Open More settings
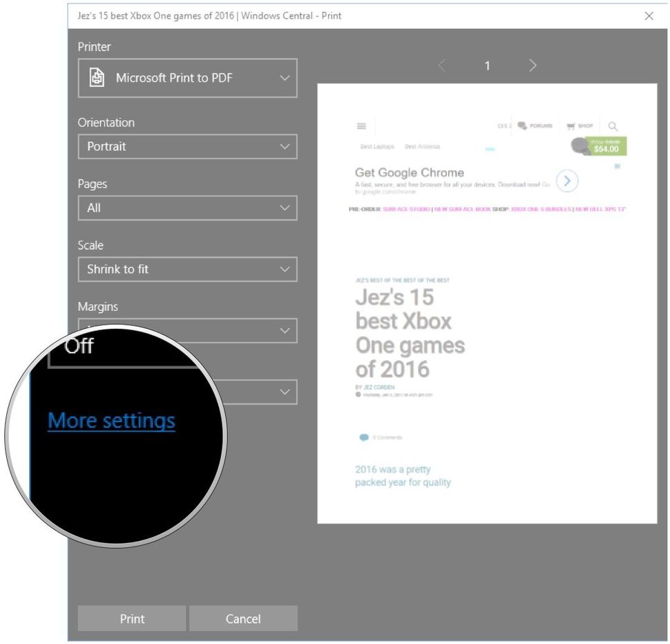This screenshot has height=644, width=670. pyautogui.click(x=113, y=420)
